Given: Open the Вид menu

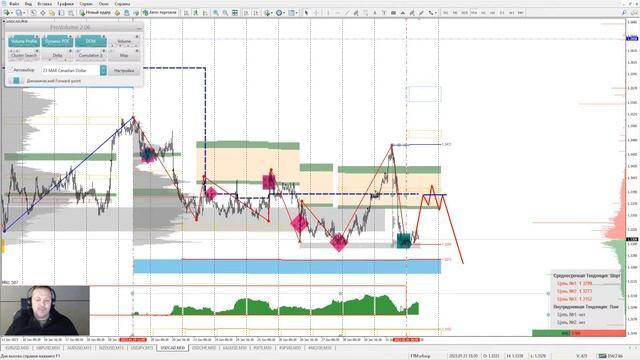Looking at the screenshot, I should pos(28,4).
